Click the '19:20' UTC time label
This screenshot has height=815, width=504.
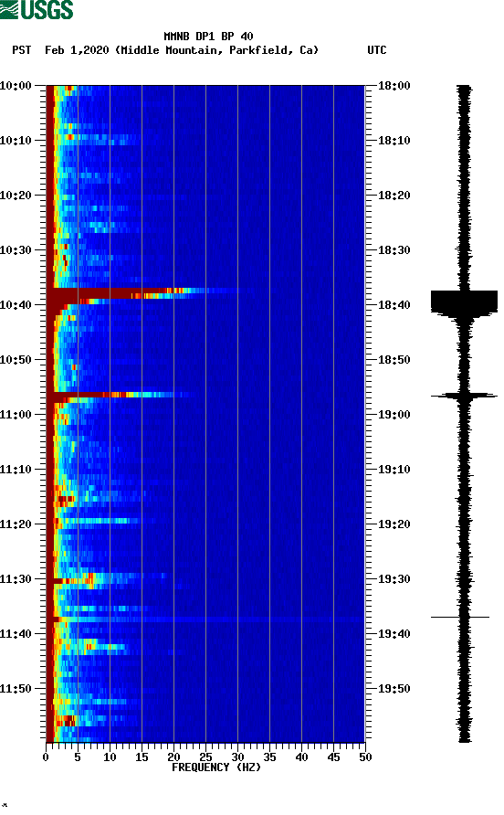coord(394,524)
